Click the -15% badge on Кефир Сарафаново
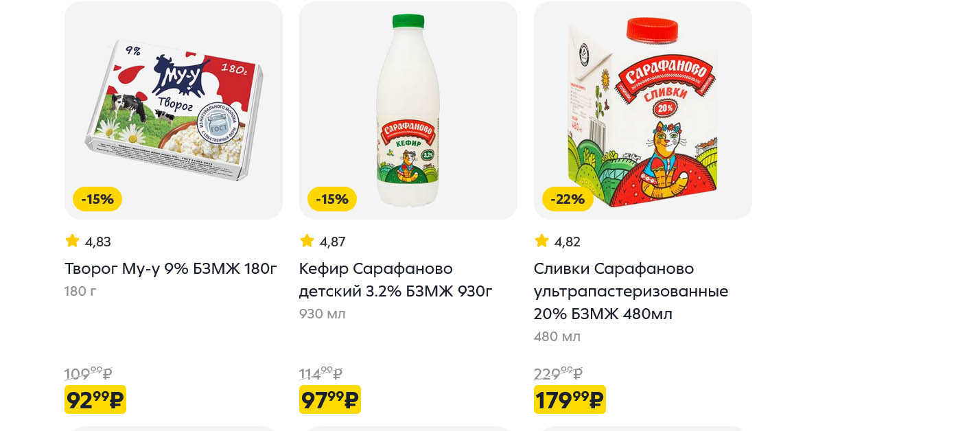This screenshot has height=431, width=980. [332, 199]
